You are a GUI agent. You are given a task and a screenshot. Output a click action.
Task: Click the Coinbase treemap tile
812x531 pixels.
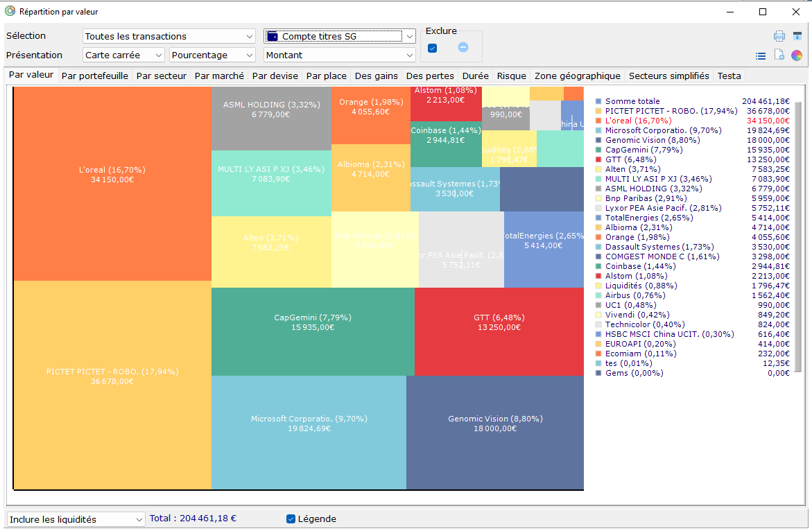point(446,144)
